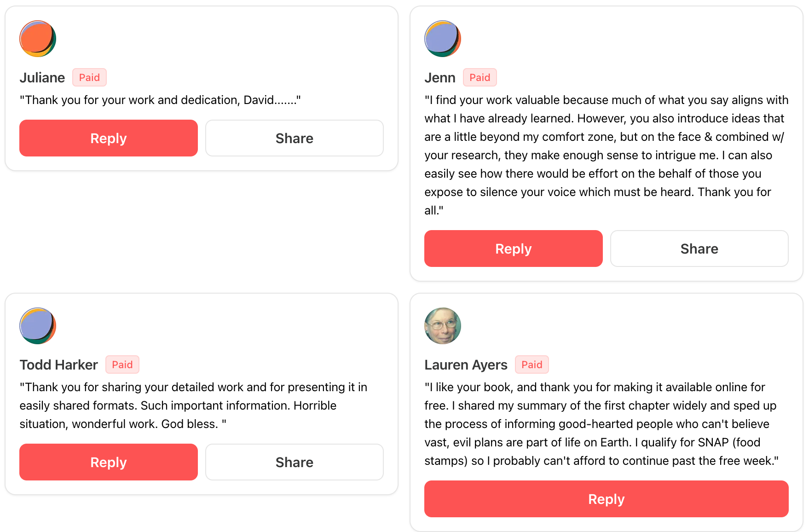Share Todd Harker's testimonial
Viewport: 809px width, 532px height.
(x=295, y=462)
